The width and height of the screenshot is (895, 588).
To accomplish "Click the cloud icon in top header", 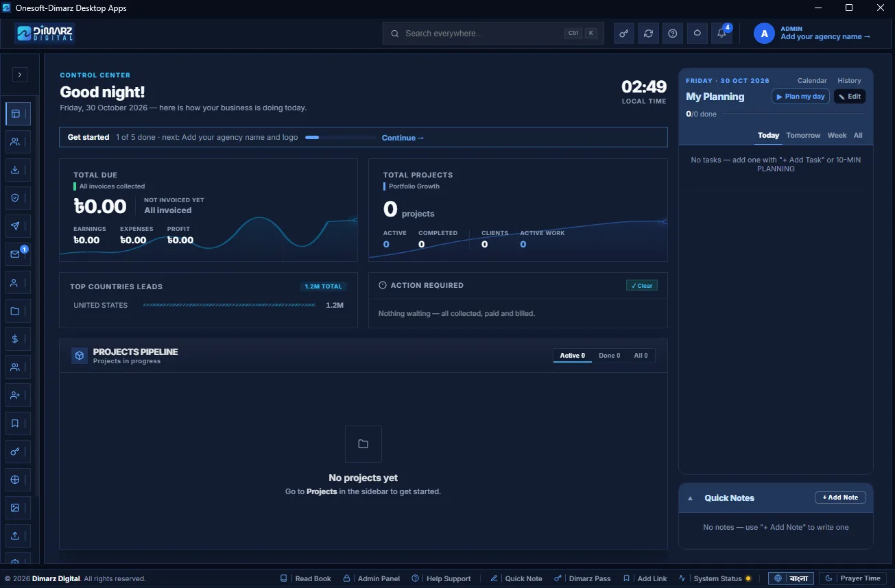I will 697,33.
